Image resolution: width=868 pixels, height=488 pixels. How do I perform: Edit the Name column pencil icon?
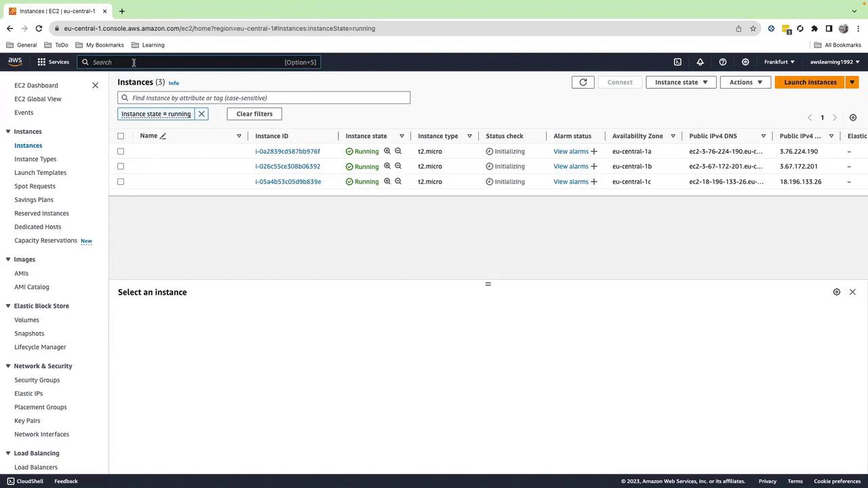pyautogui.click(x=163, y=136)
